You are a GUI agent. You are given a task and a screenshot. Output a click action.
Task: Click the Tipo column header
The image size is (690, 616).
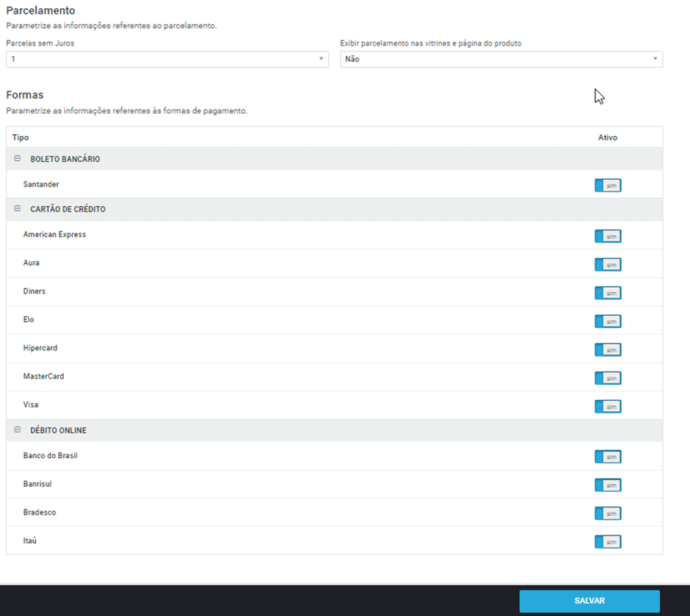pyautogui.click(x=21, y=137)
